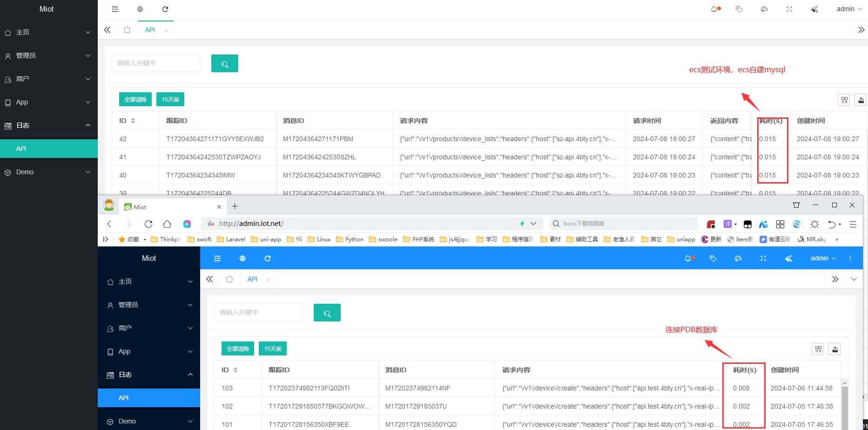The image size is (868, 430).
Task: Focus keyword input in front window
Action: (258, 312)
